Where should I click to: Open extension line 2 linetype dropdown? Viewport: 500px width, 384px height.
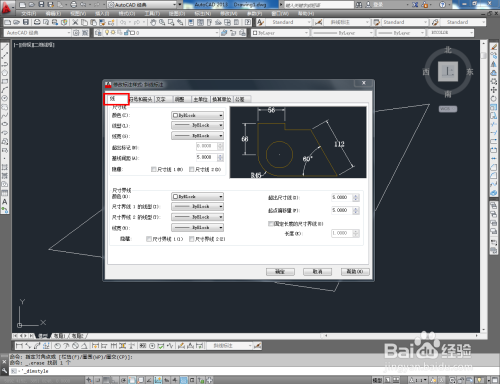click(x=197, y=217)
